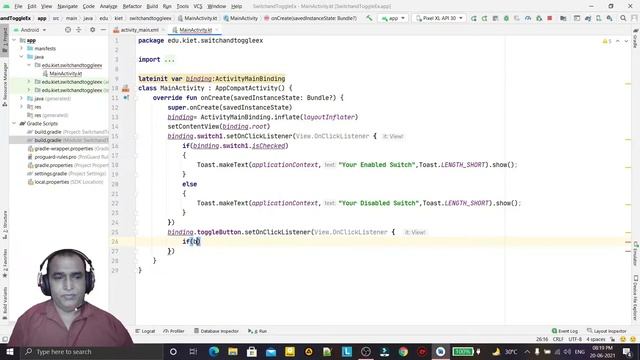640x360 pixels.
Task: Click the override gutter icon beside onCreate
Action: click(x=126, y=98)
